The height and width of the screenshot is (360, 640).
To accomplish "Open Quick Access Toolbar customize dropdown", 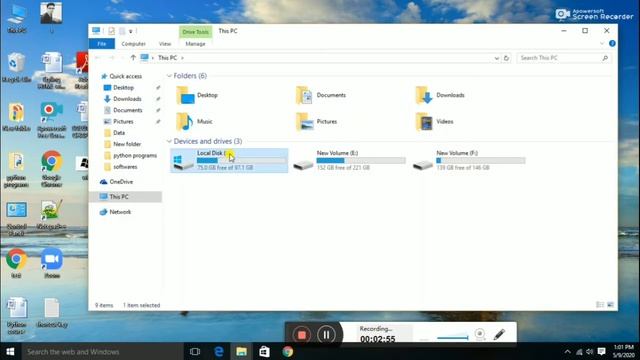I will click(x=131, y=31).
